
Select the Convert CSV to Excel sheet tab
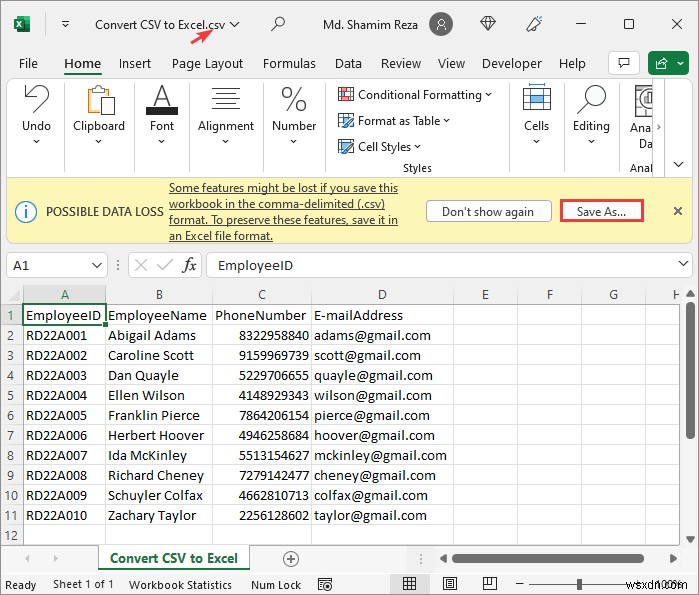[174, 558]
